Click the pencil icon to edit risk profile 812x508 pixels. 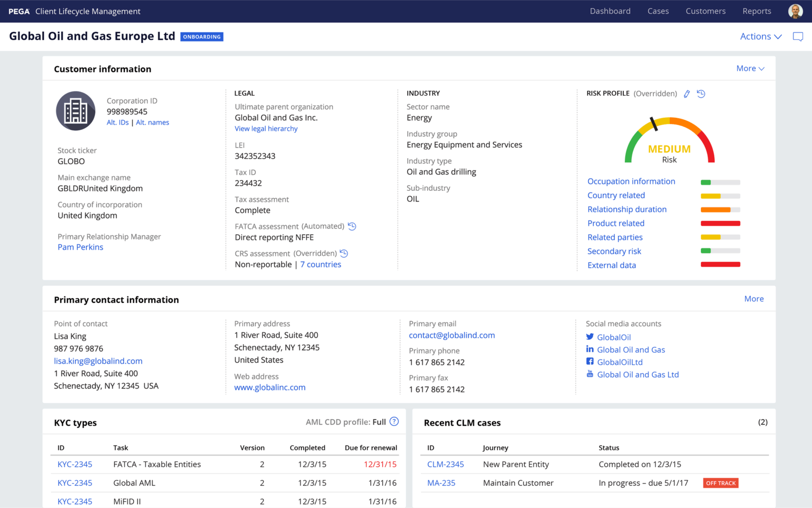point(687,94)
